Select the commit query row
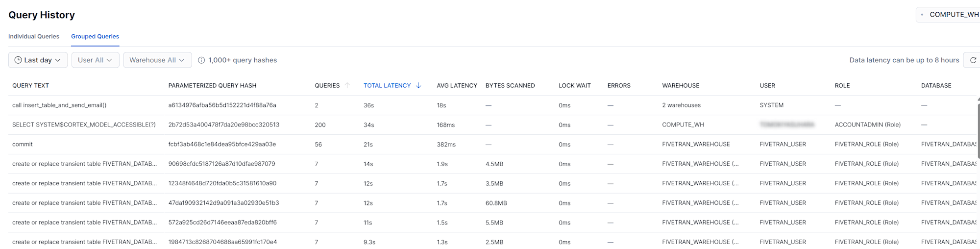Image resolution: width=980 pixels, height=249 pixels. [x=23, y=145]
